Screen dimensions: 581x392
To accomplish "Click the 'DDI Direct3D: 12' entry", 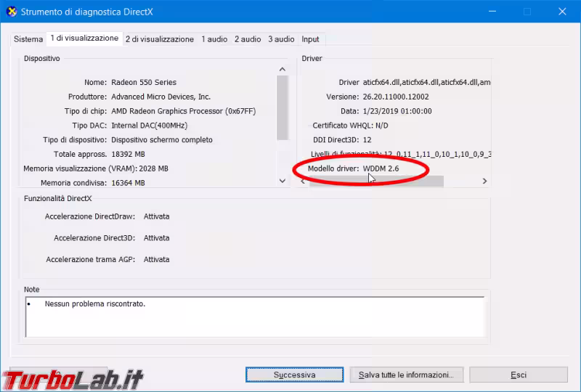I will [342, 140].
